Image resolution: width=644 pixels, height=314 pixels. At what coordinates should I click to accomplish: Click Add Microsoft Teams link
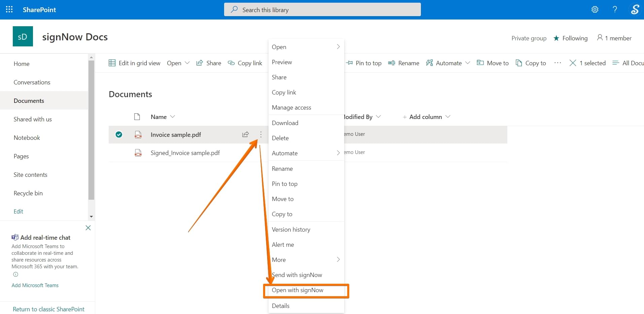pos(35,285)
